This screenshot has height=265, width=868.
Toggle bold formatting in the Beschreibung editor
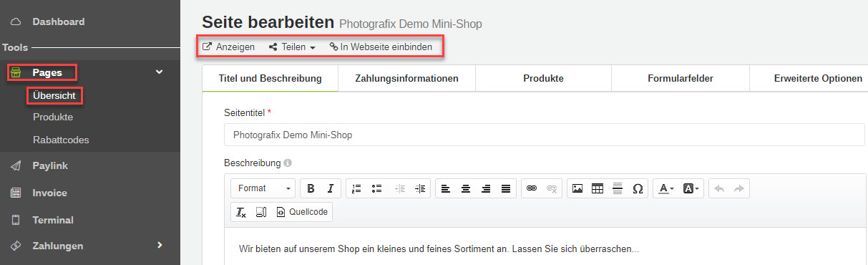pos(311,188)
